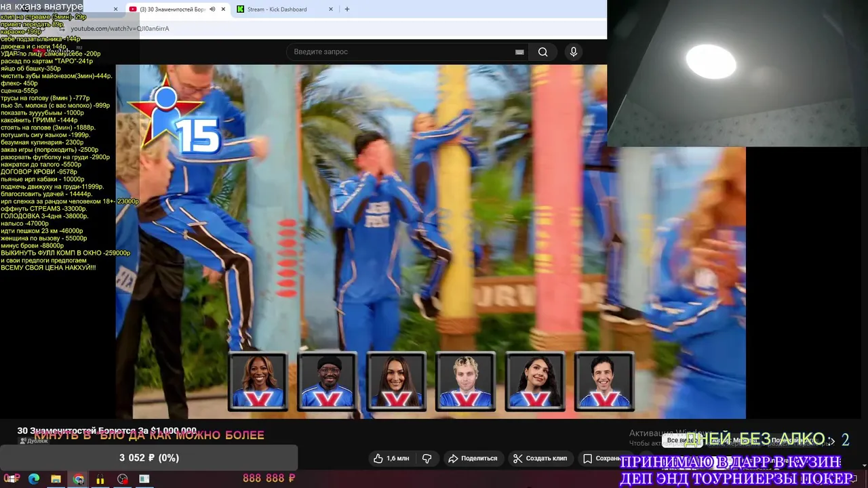Select the 'Все видео' filter chip
Viewport: 868px width, 488px height.
(x=682, y=441)
